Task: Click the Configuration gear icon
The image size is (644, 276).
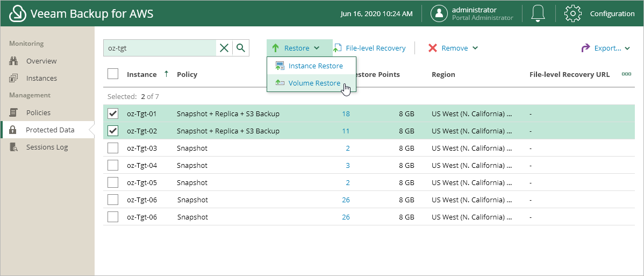Action: point(573,13)
